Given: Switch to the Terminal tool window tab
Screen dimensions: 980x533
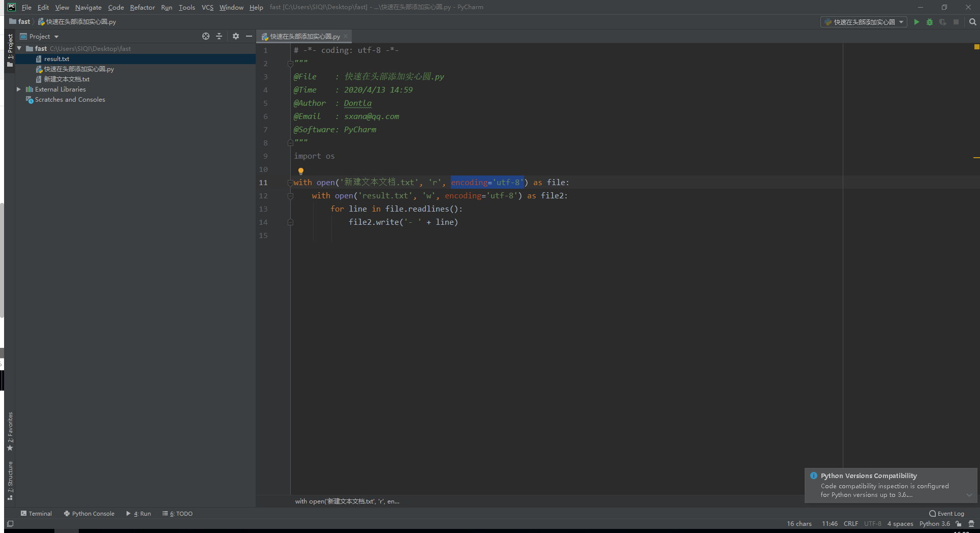Looking at the screenshot, I should (x=36, y=513).
